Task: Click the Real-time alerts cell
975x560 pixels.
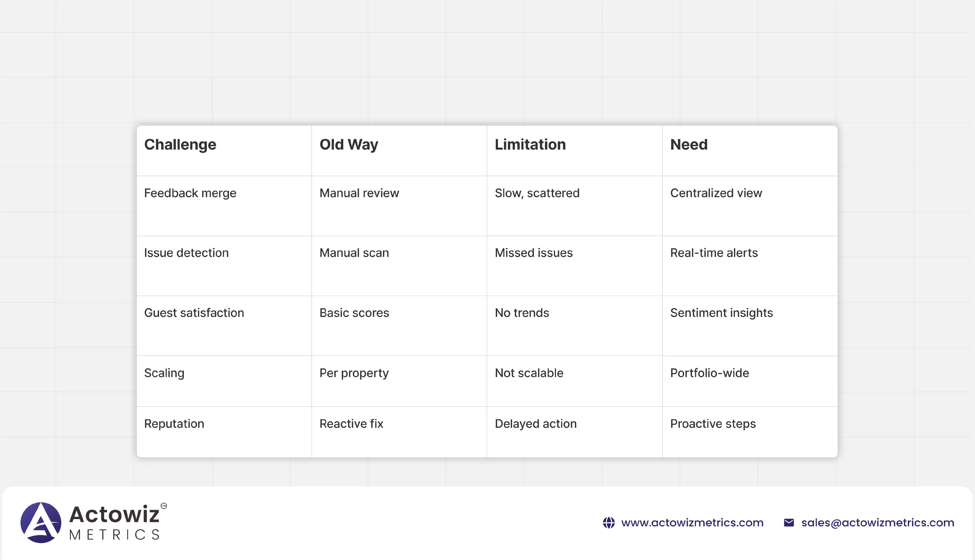Action: [714, 253]
